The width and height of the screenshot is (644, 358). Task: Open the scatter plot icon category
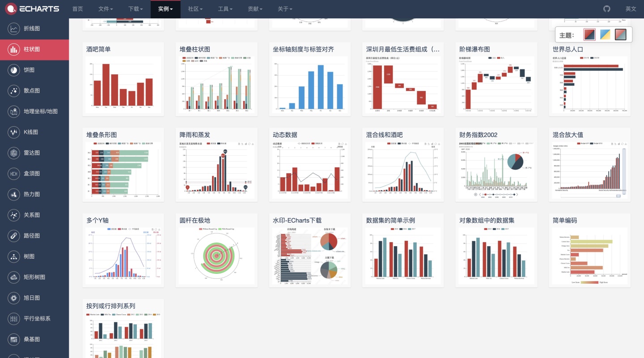(x=14, y=91)
